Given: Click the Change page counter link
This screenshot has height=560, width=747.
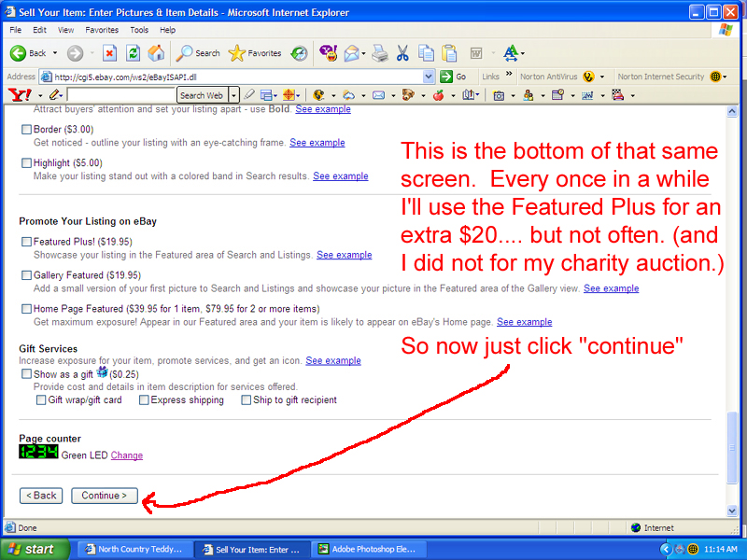Looking at the screenshot, I should [127, 455].
